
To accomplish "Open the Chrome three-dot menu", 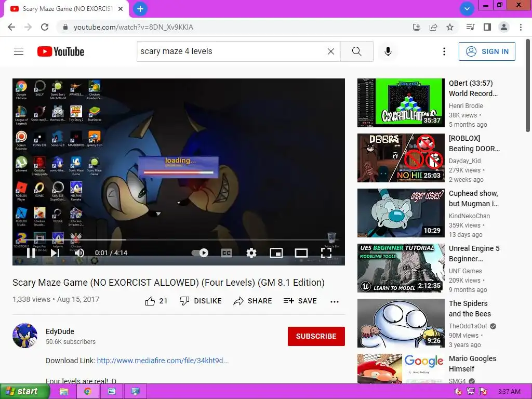I will (x=521, y=27).
